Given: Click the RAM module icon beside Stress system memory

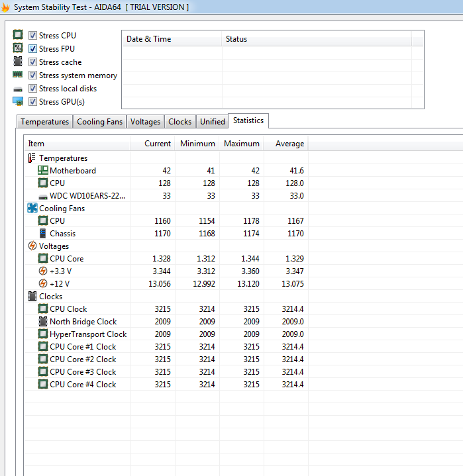Looking at the screenshot, I should (18, 74).
